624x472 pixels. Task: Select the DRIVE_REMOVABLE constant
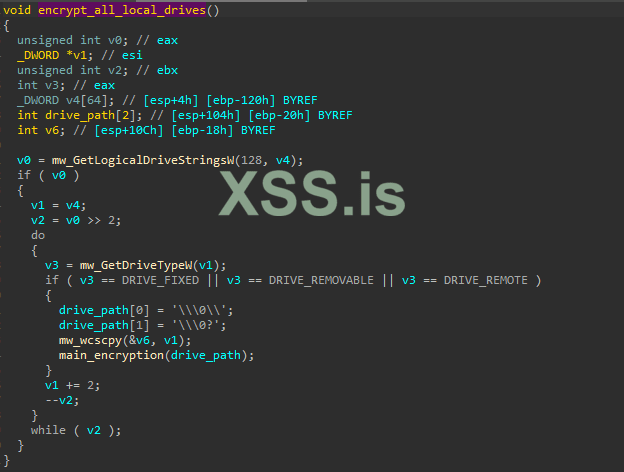click(x=321, y=280)
